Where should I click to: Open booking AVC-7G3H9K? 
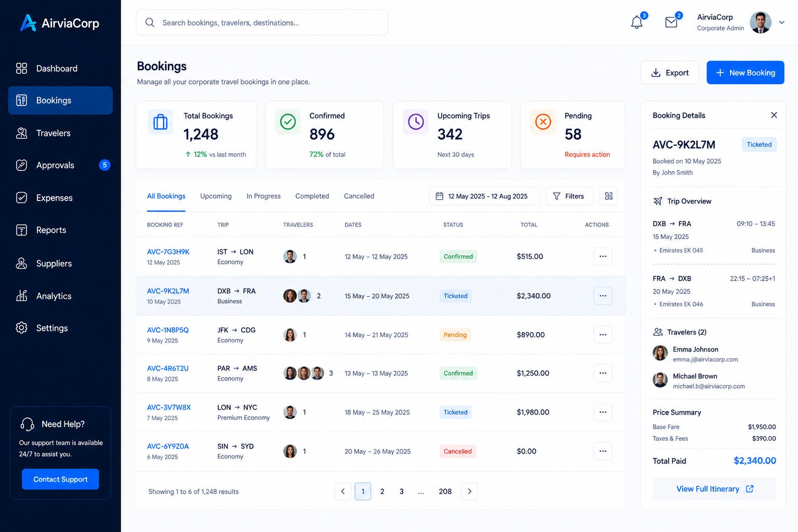click(x=168, y=252)
